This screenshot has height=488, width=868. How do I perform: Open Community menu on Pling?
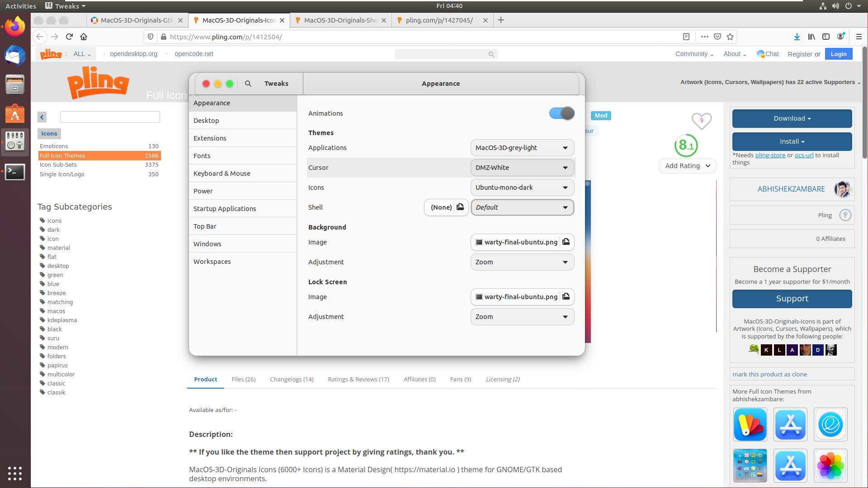694,54
